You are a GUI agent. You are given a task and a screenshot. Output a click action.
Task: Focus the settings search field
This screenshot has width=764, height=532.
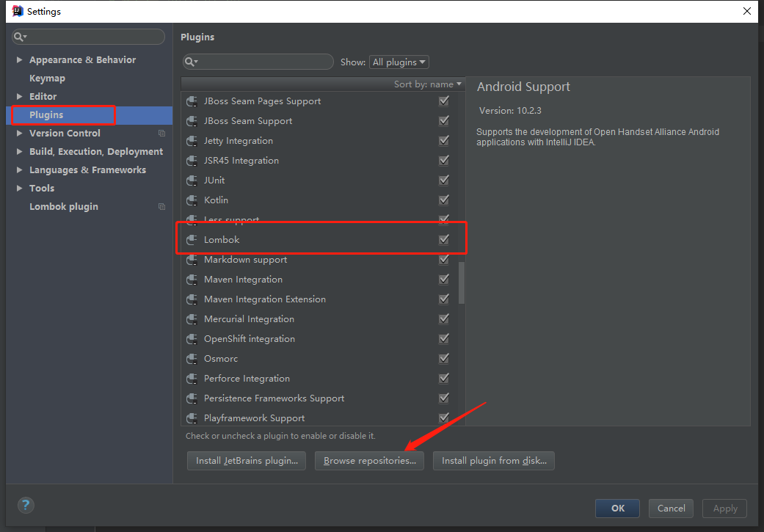pyautogui.click(x=88, y=37)
